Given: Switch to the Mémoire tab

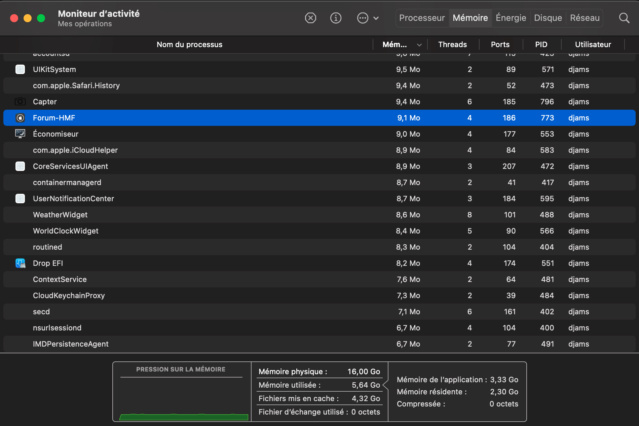Looking at the screenshot, I should [x=470, y=18].
